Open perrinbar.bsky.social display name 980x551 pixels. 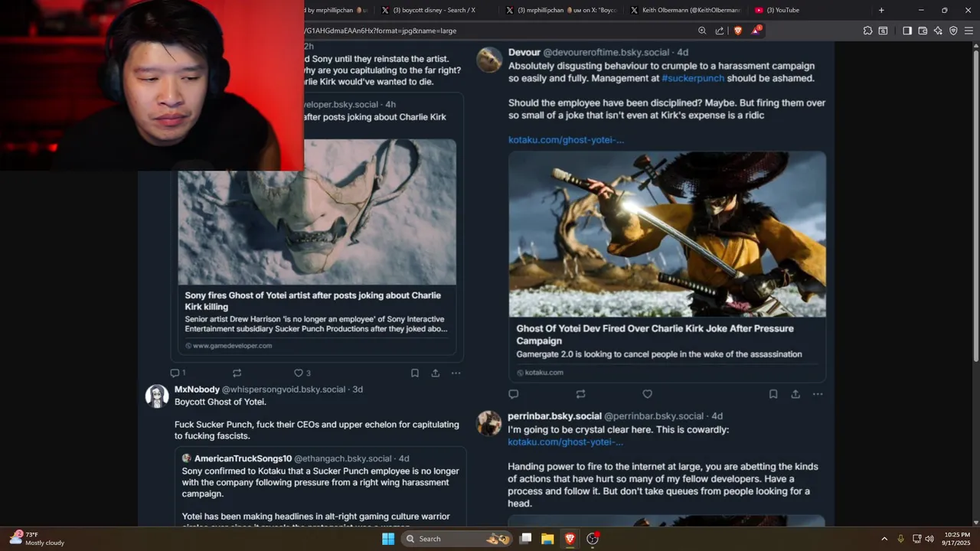coord(554,416)
